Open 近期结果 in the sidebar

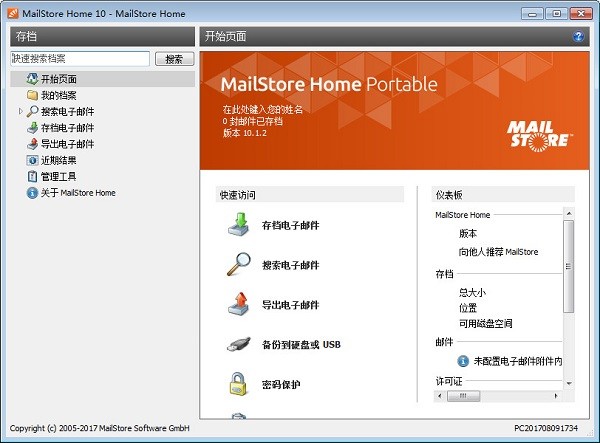pos(59,160)
